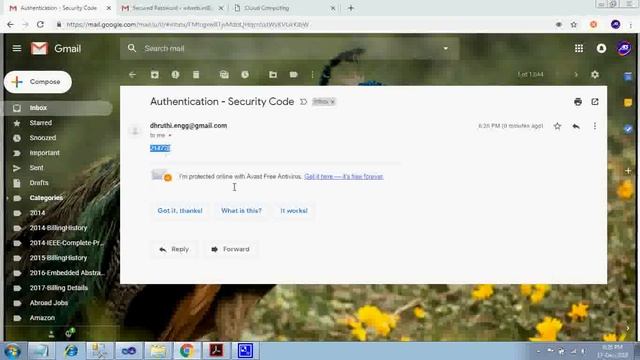The width and height of the screenshot is (640, 360).
Task: Toggle the important marker next to the subject
Action: point(303,102)
